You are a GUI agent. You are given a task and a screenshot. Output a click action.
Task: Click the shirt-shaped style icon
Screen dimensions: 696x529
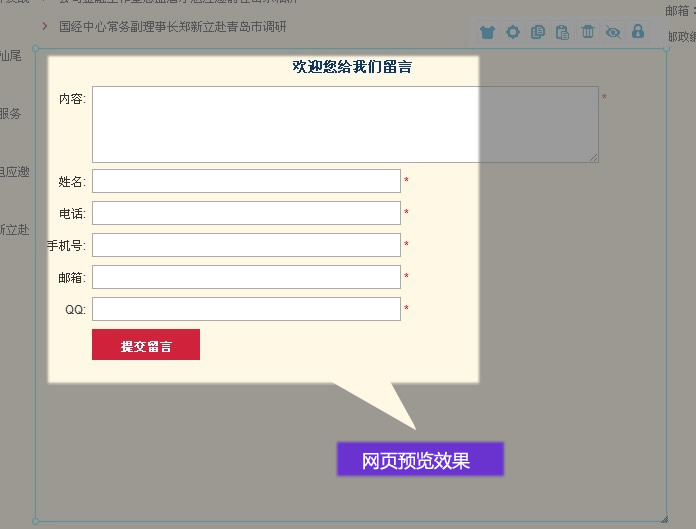pyautogui.click(x=487, y=32)
